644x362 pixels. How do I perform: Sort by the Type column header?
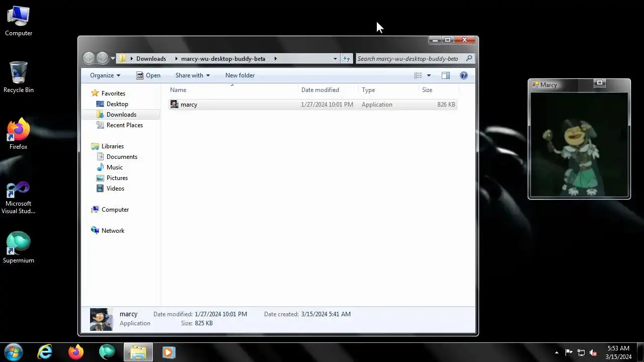[388, 90]
